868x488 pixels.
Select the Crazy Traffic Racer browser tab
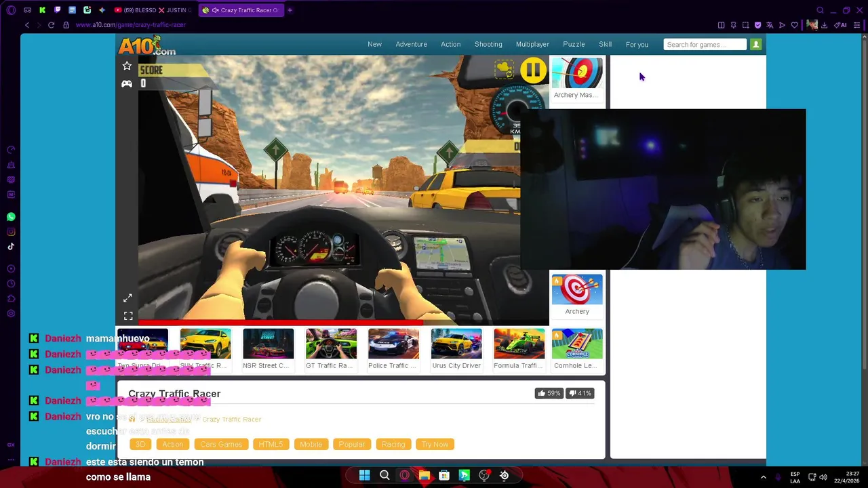point(240,10)
